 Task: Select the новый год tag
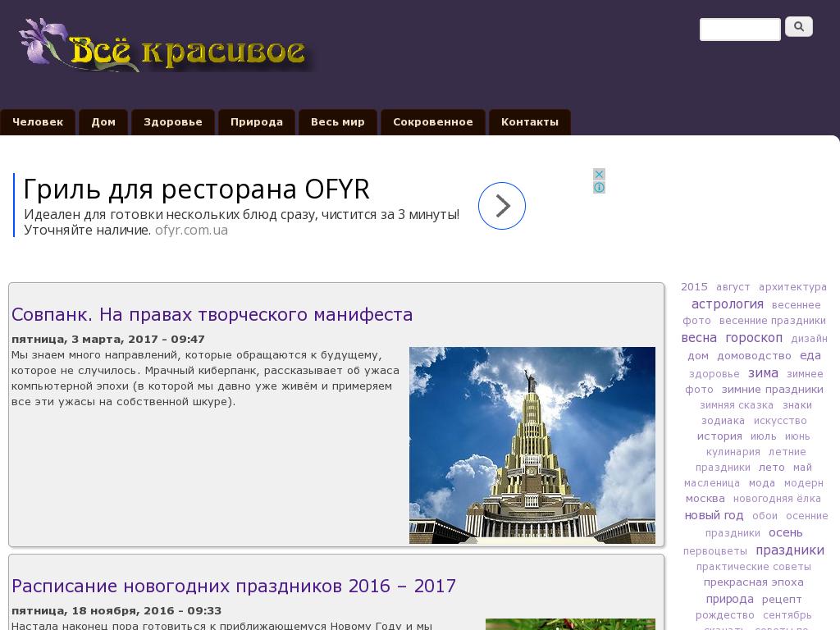tap(714, 516)
